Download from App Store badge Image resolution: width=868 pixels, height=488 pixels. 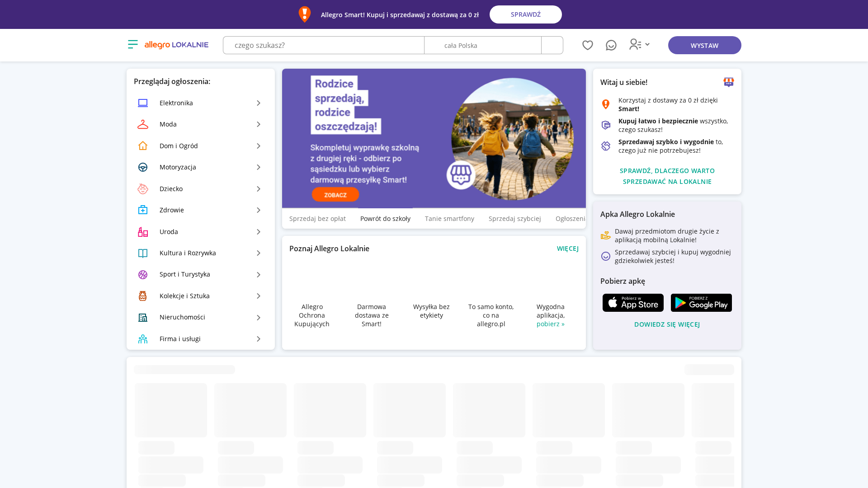[633, 303]
